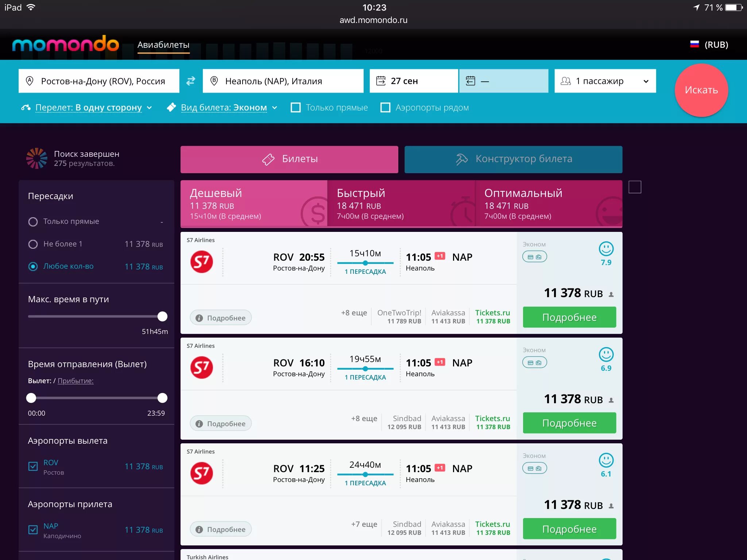
Task: Click the green Подробнее button on the 11:25 flight
Action: tap(569, 529)
